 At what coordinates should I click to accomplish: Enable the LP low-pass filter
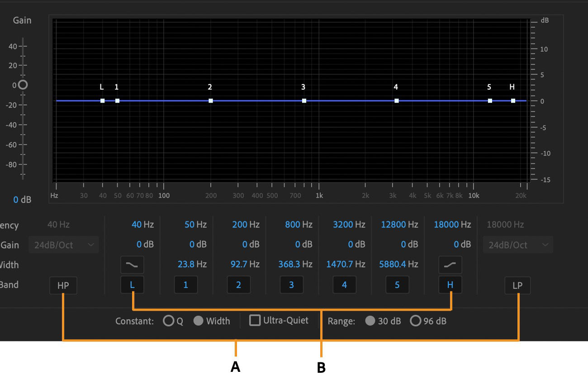pyautogui.click(x=517, y=285)
